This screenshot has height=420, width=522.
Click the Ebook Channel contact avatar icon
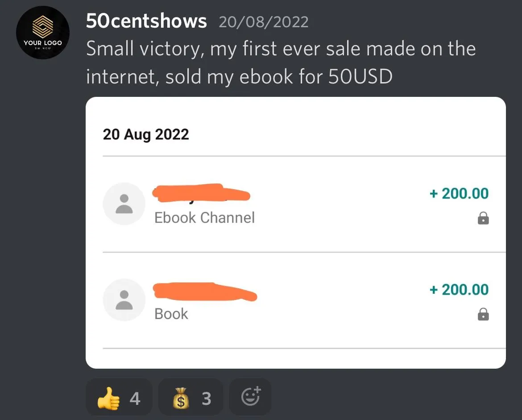[x=124, y=204]
